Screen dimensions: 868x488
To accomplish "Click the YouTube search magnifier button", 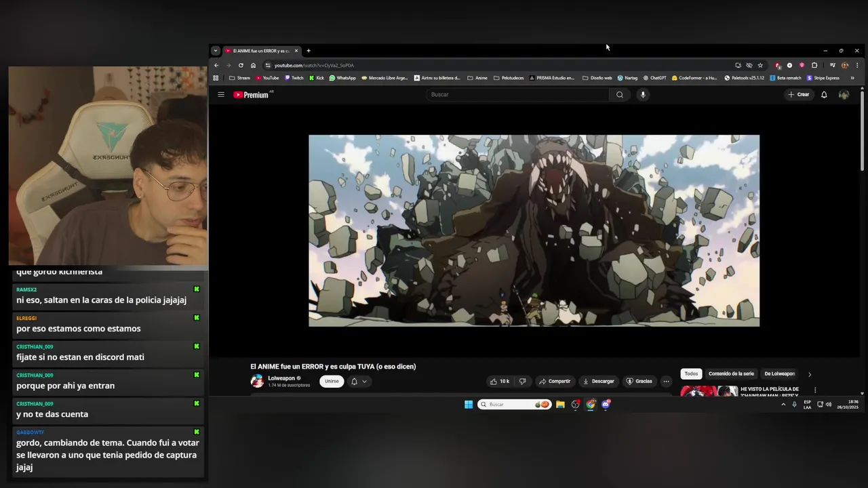I will [x=619, y=95].
